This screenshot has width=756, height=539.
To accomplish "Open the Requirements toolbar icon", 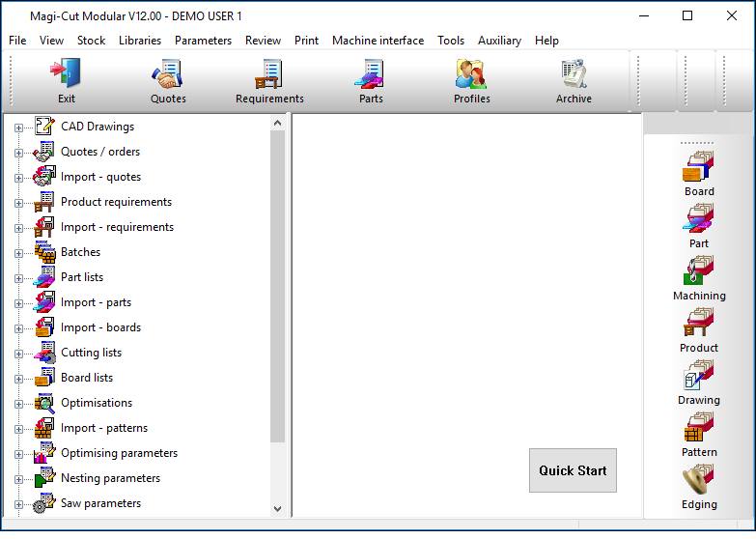I will [x=269, y=72].
